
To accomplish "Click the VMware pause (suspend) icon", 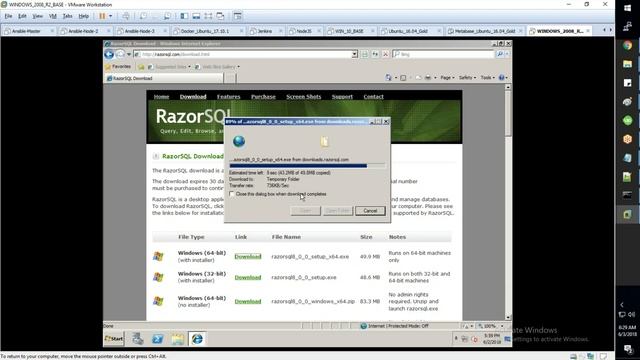I will click(x=102, y=16).
